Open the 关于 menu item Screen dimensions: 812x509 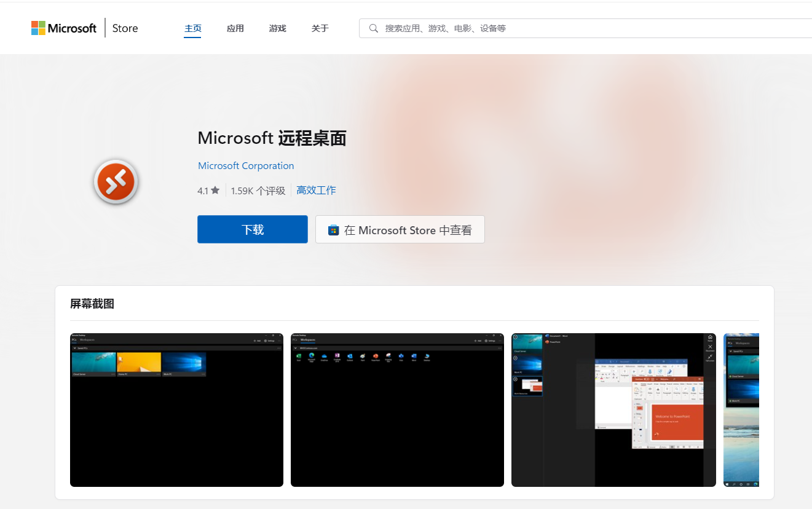coord(320,28)
